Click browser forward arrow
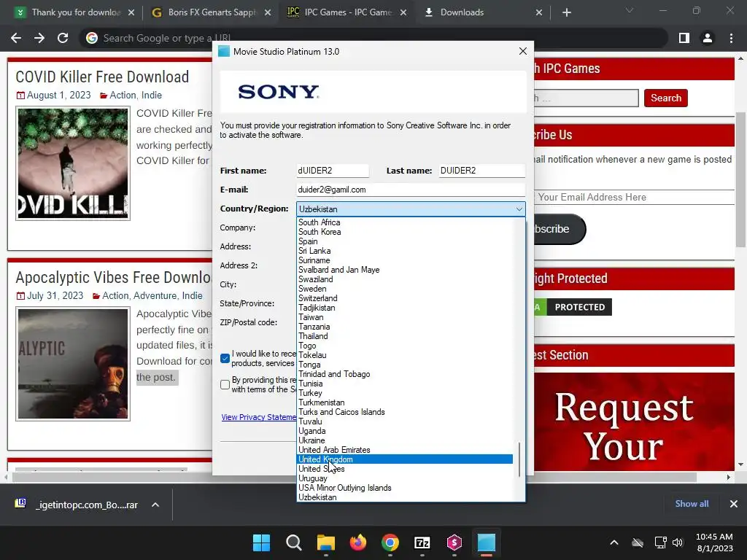Image resolution: width=747 pixels, height=560 pixels. [39, 38]
